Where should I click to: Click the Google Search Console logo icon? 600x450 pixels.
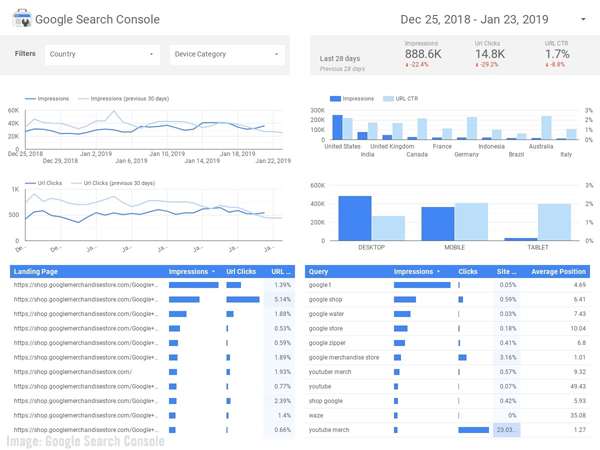click(x=21, y=19)
